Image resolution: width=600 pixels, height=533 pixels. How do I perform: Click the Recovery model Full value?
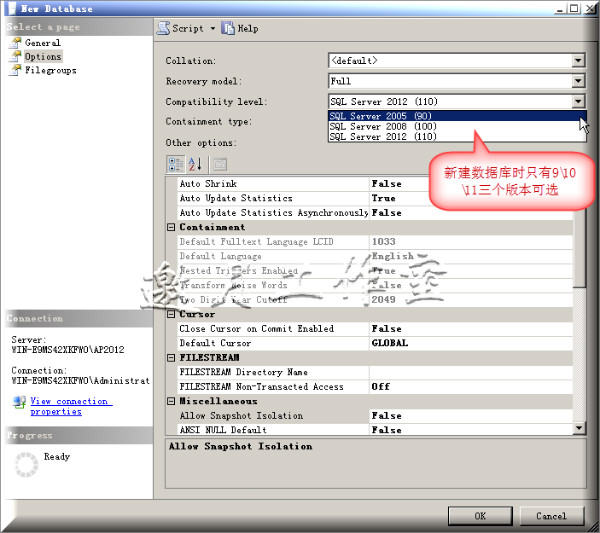pos(451,81)
